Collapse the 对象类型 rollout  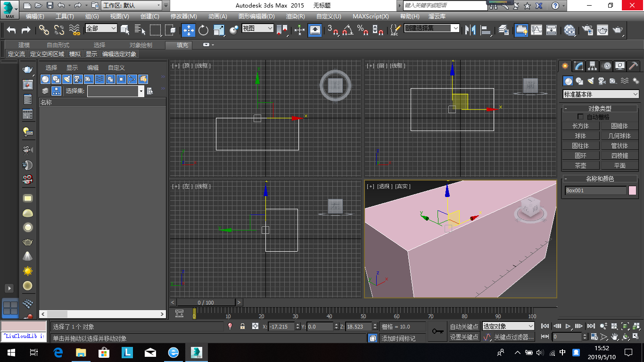click(600, 108)
